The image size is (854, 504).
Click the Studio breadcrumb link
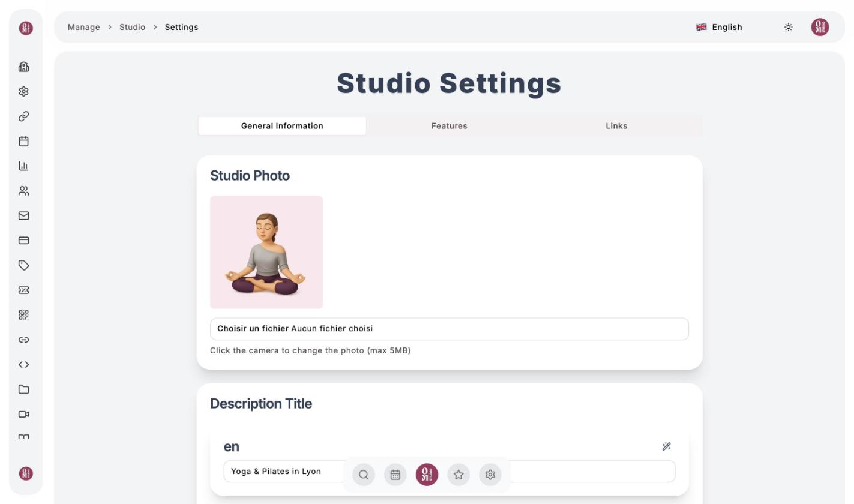(x=132, y=27)
